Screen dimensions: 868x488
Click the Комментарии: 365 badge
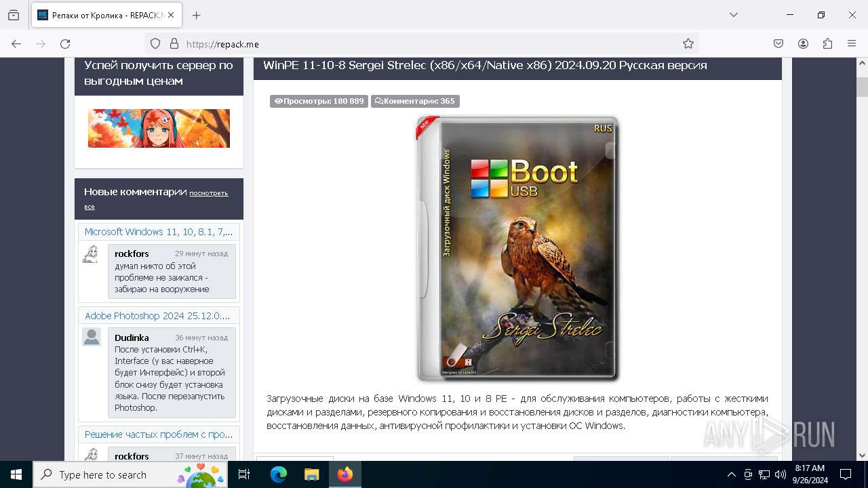pyautogui.click(x=415, y=101)
